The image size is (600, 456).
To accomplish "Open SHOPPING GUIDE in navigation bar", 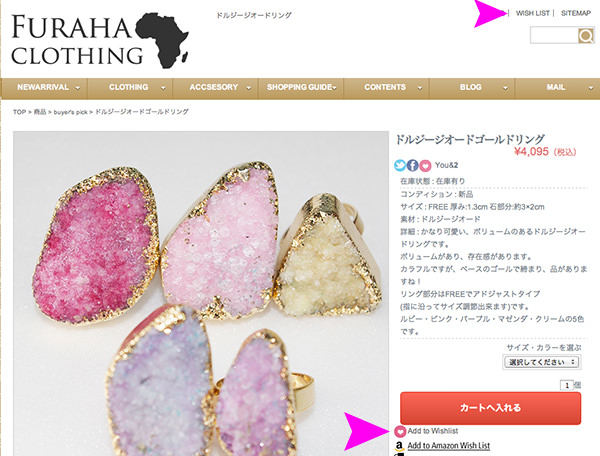I will click(x=301, y=88).
